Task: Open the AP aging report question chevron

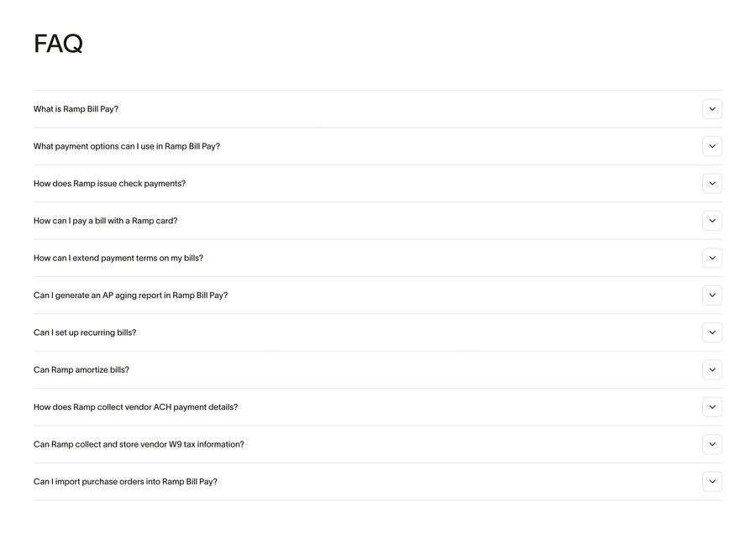Action: click(712, 295)
